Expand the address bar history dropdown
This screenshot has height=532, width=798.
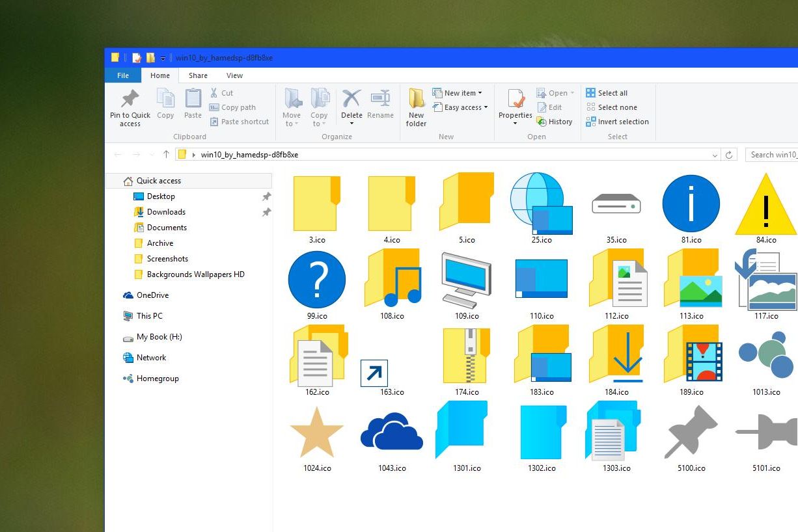coord(714,155)
